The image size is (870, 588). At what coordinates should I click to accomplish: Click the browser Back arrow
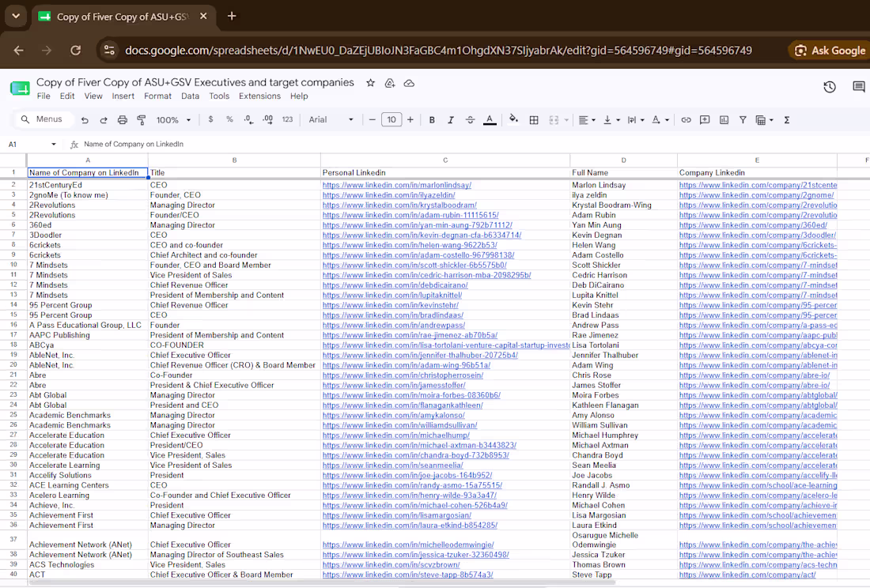(18, 51)
